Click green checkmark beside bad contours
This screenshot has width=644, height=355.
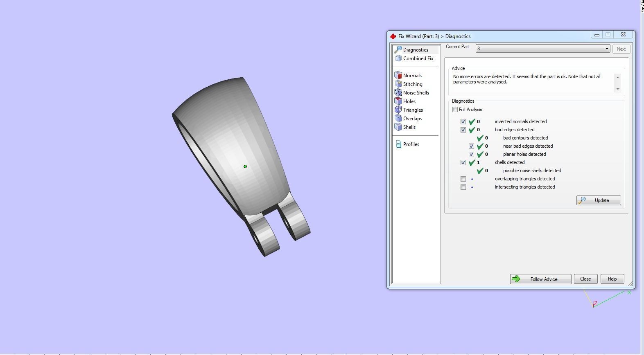click(x=480, y=138)
